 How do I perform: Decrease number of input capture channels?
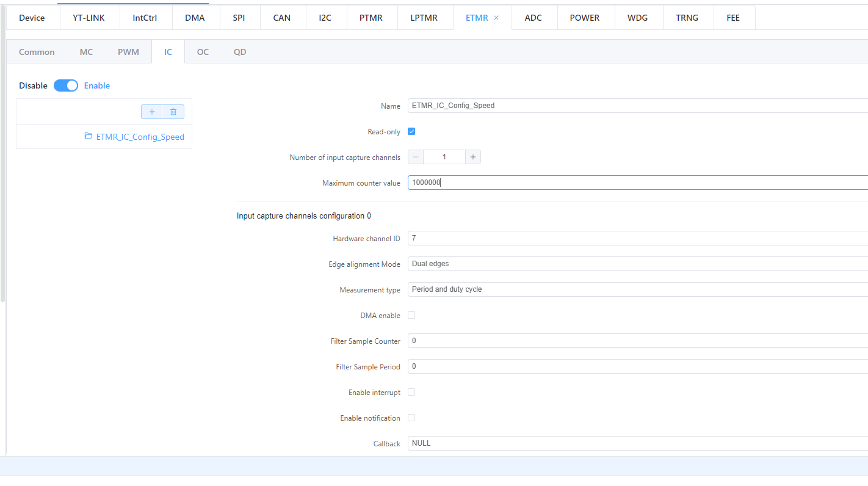coord(416,157)
